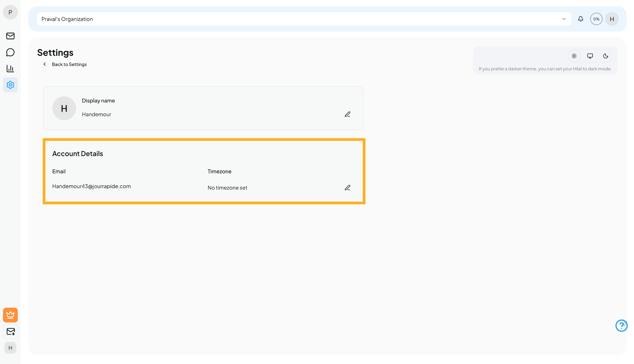Open the mail inbox sidebar icon
The width and height of the screenshot is (634, 364).
10,36
